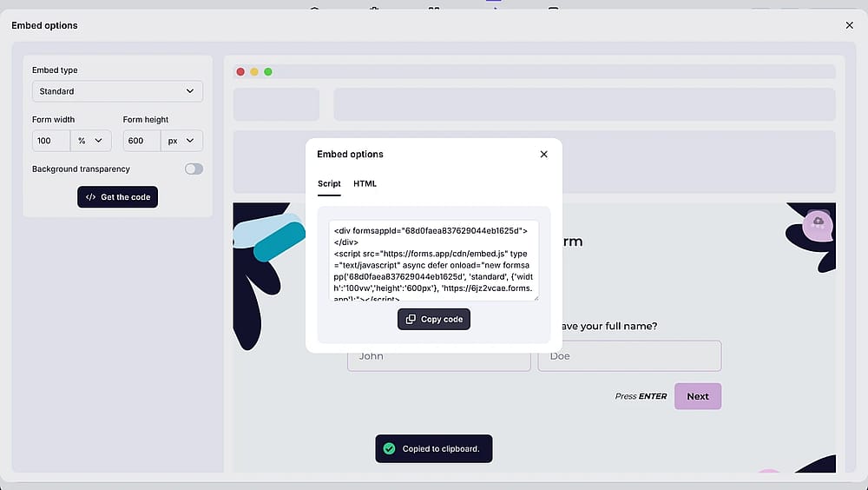The height and width of the screenshot is (490, 868).
Task: Click the Embed type label
Action: pos(55,70)
